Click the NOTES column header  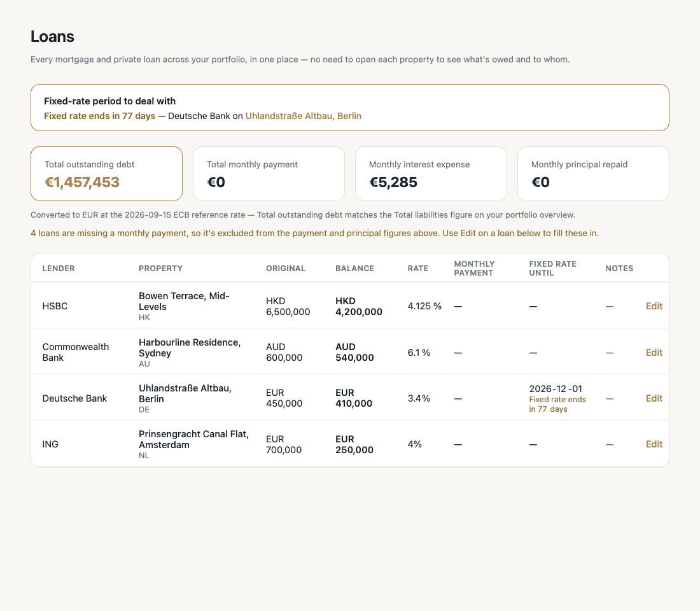click(619, 269)
